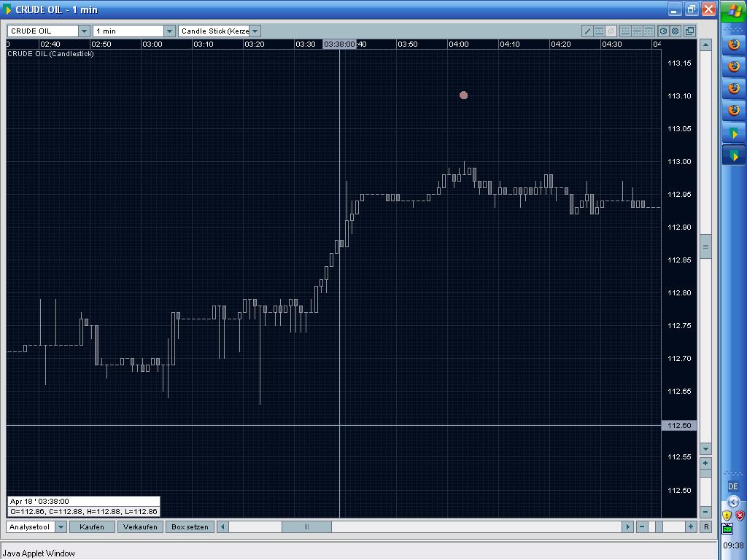747x560 pixels.
Task: Click the pink dot marker on chart
Action: click(463, 96)
